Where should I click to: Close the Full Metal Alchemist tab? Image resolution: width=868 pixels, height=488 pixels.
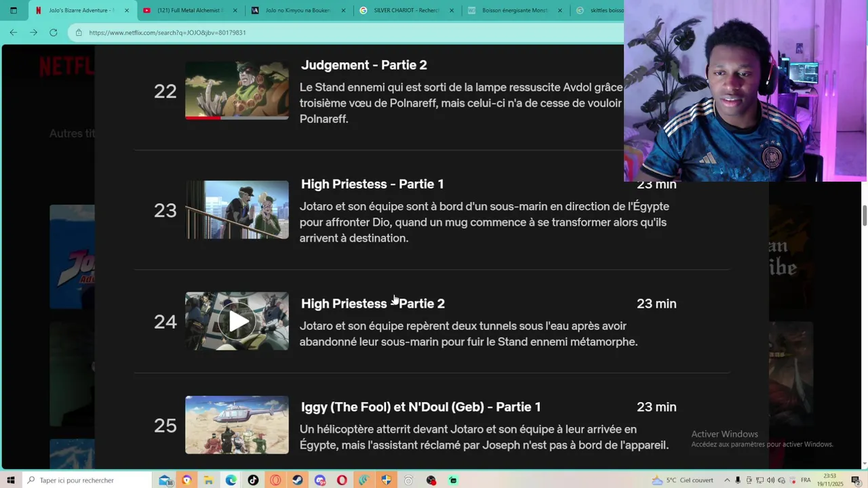click(x=235, y=10)
